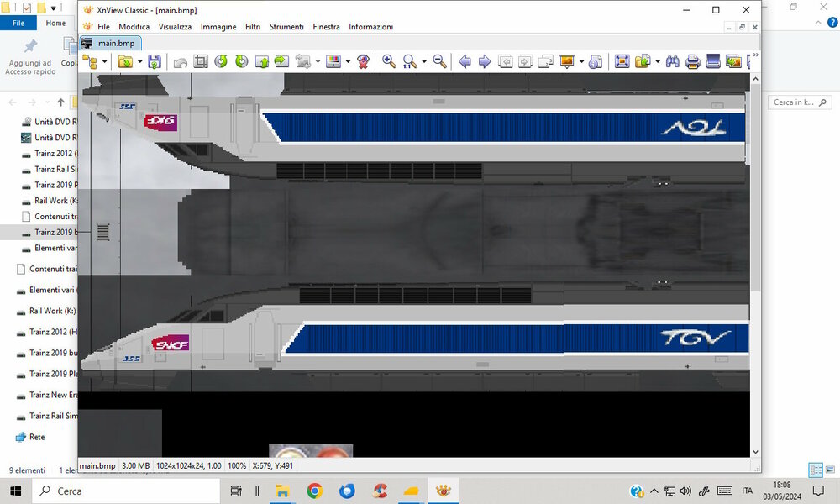Image resolution: width=840 pixels, height=504 pixels.
Task: Click the taskbar Cerca search box
Action: tap(127, 491)
